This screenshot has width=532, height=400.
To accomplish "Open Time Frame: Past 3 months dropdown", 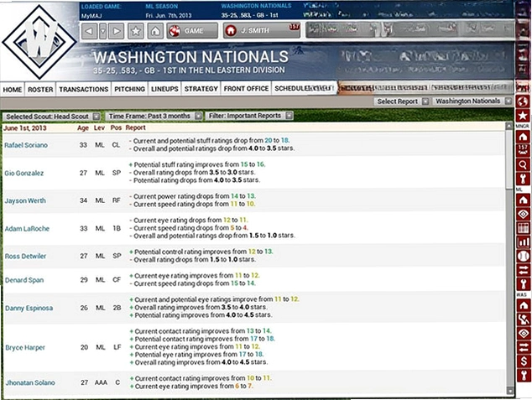I will click(154, 117).
